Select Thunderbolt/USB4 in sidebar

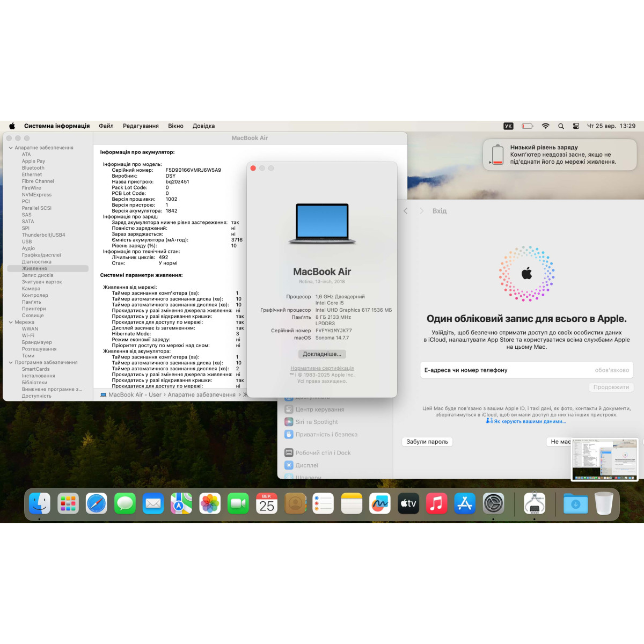[43, 235]
